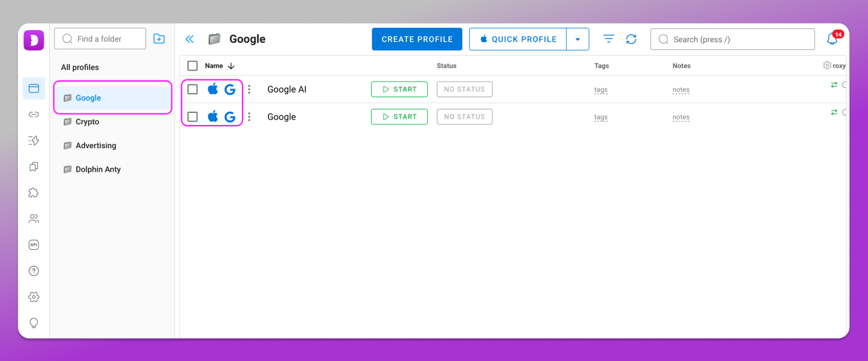868x361 pixels.
Task: Click the Google AI profile name
Action: [287, 89]
